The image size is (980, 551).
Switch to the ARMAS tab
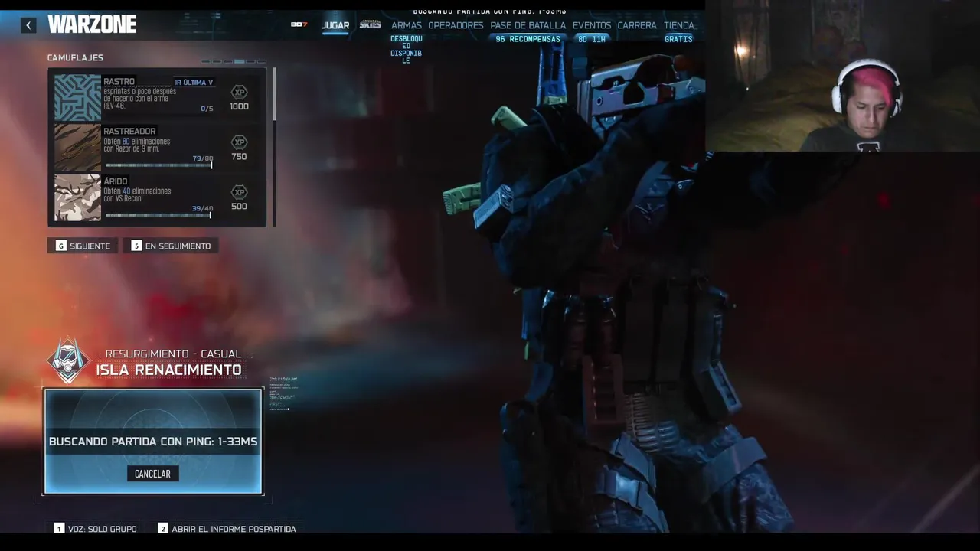click(407, 25)
